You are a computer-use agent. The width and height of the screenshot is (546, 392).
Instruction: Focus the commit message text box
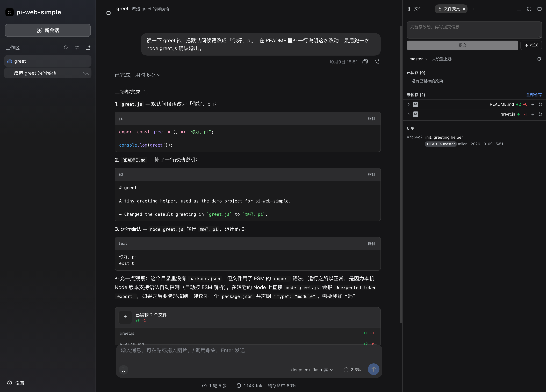point(474,30)
